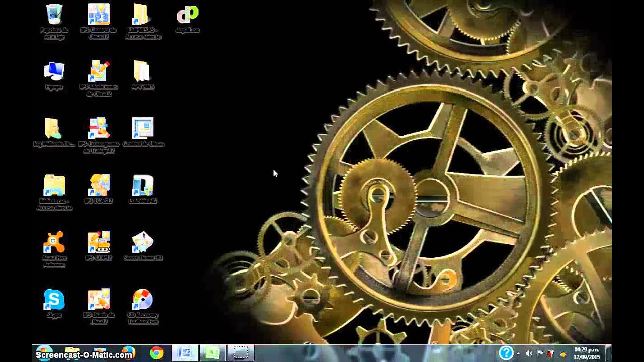644x362 pixels.
Task: Launch the IP3-Diario de Obras12 shortcut
Action: (x=99, y=307)
